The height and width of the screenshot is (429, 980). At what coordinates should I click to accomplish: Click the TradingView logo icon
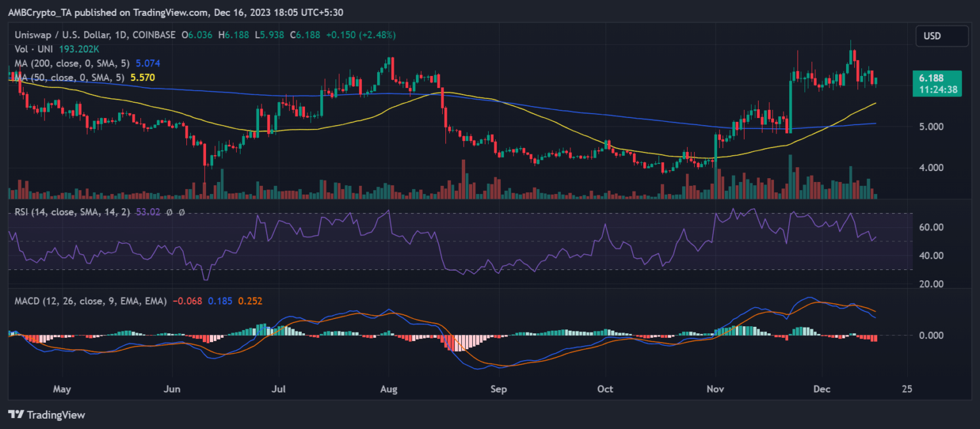click(18, 414)
